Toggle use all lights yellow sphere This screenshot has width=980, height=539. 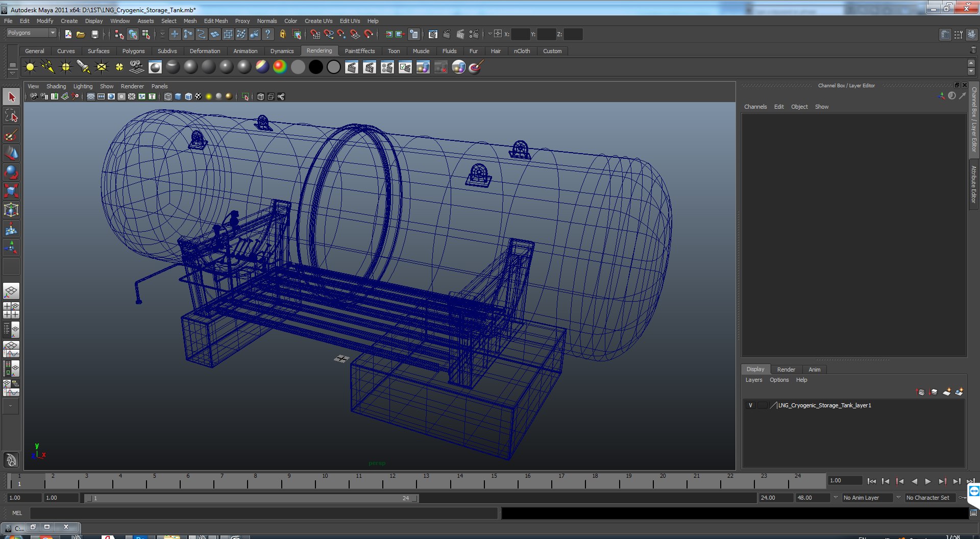coord(209,96)
